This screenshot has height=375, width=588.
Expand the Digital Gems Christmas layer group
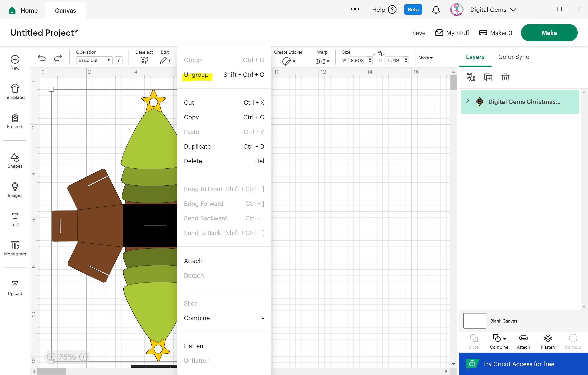(467, 101)
